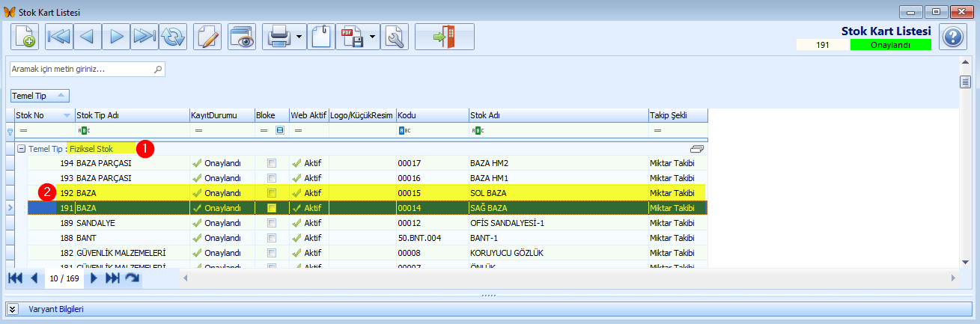
Task: Toggle the Bloke filter row checkbox
Action: tap(280, 131)
